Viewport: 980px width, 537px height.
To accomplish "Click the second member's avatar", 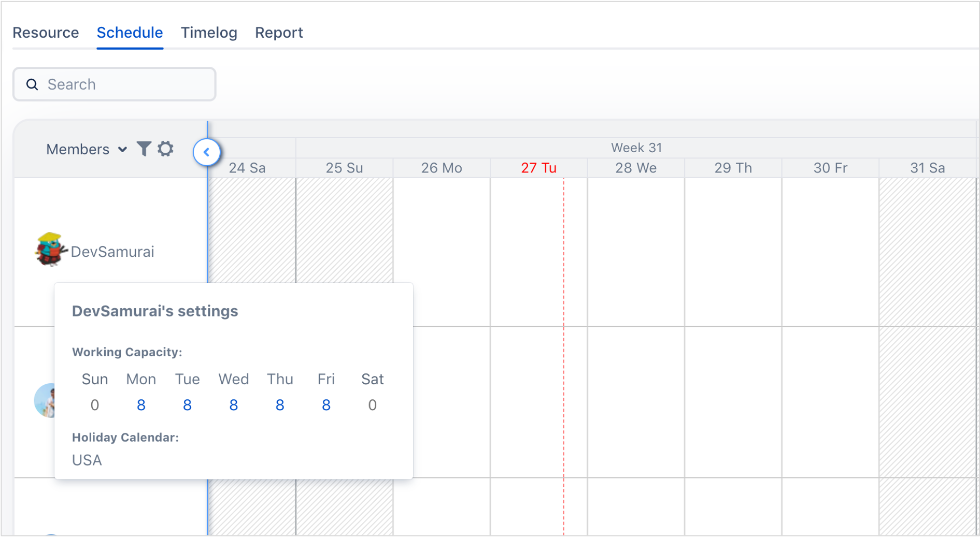I will 44,400.
